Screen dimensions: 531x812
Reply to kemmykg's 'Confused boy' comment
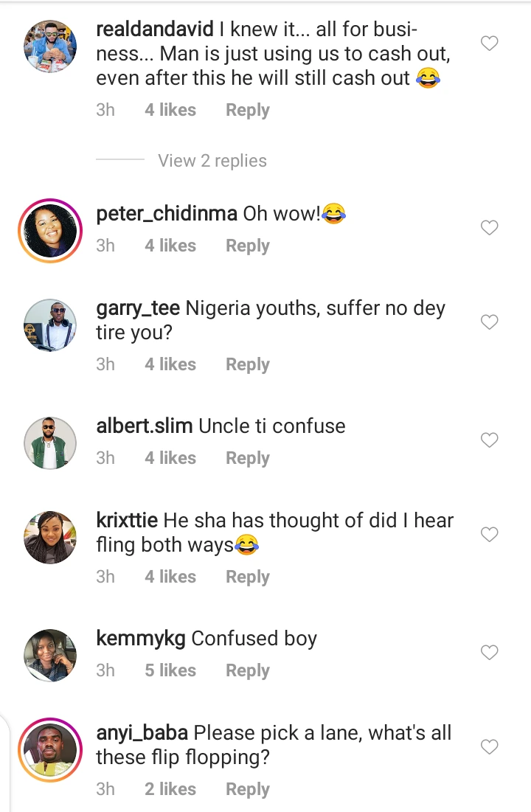[x=247, y=670]
